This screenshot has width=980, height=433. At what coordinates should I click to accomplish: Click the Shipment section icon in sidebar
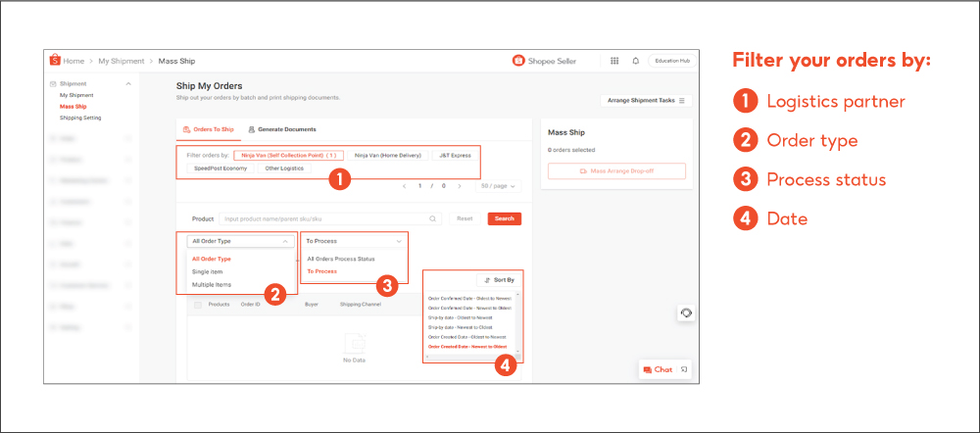tap(54, 83)
